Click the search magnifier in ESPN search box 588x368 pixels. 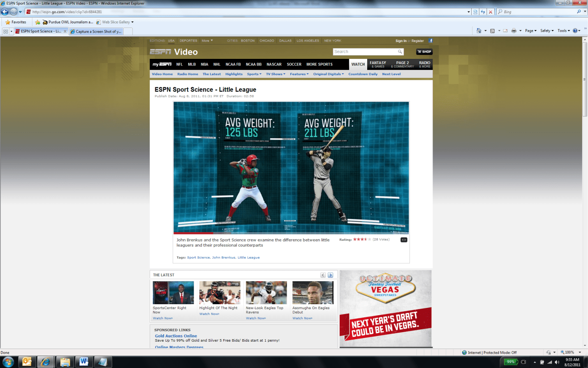[x=399, y=51]
